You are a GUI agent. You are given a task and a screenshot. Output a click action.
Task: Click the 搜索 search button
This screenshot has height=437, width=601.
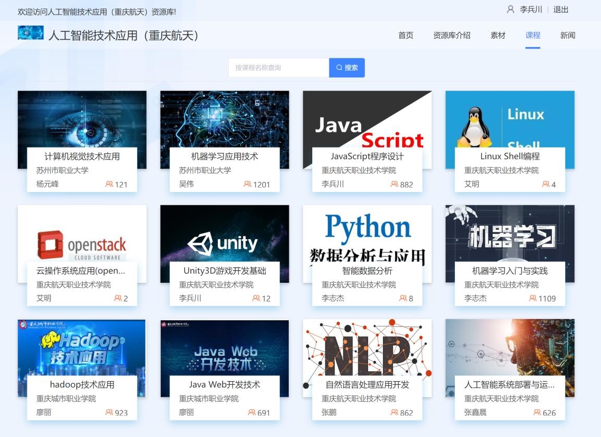346,68
